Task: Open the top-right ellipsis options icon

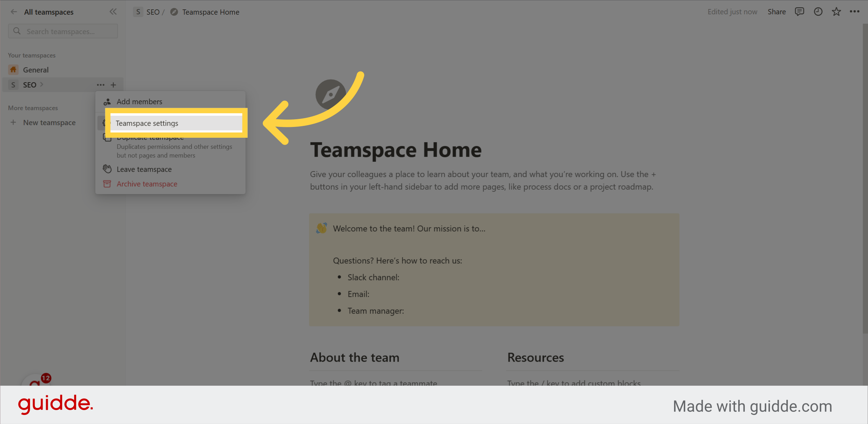Action: click(x=855, y=12)
